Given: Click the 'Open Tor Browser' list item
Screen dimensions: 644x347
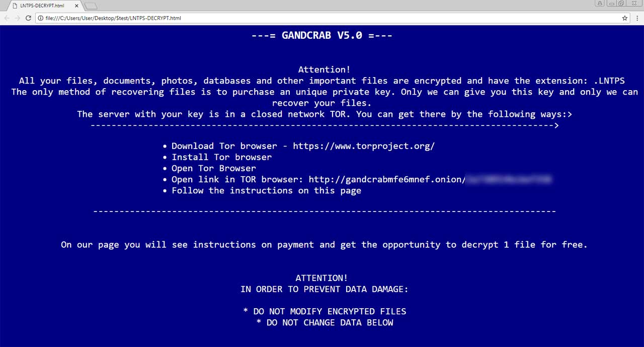Looking at the screenshot, I should coord(214,168).
